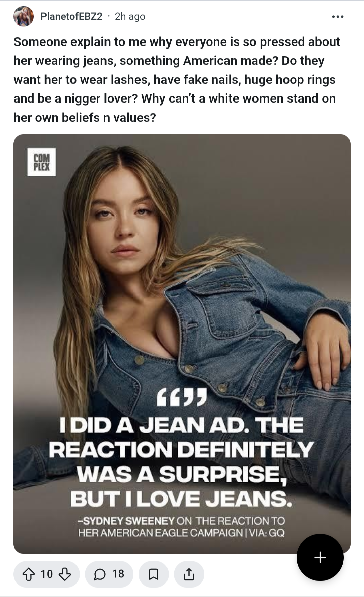Image resolution: width=364 pixels, height=597 pixels.
Task: Downvote the post with the down arrow
Action: 65,574
